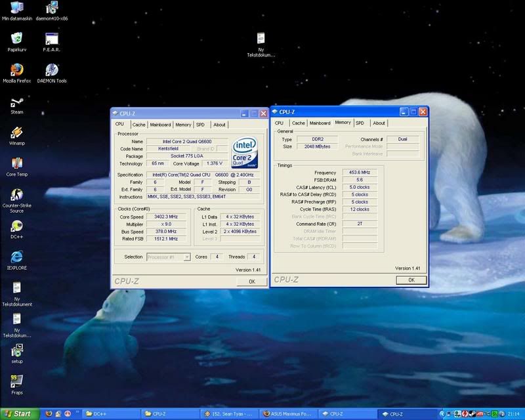525x420 pixels.
Task: Click OK in the Timings CPU-Z window
Action: coord(411,280)
